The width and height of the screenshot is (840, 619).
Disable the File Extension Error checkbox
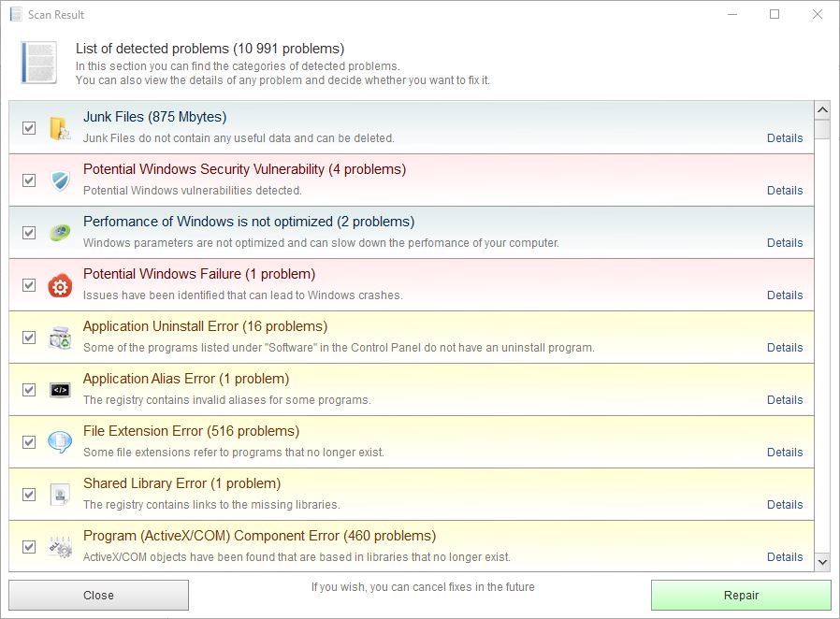click(x=29, y=442)
